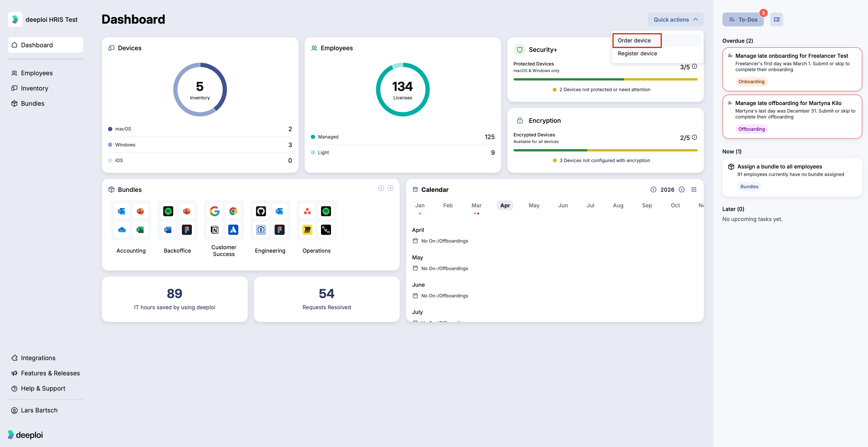868x447 pixels.
Task: Click the Excel icon in Accounting bundle
Action: (x=140, y=230)
